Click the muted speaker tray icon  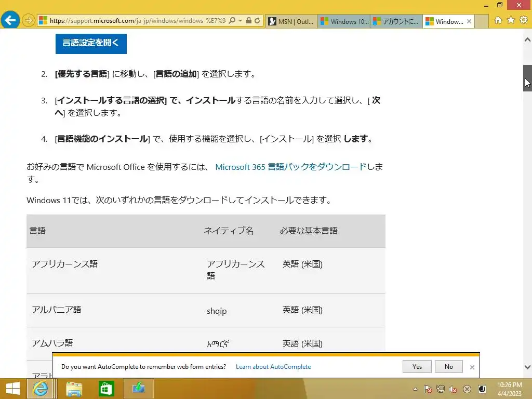[x=453, y=389]
